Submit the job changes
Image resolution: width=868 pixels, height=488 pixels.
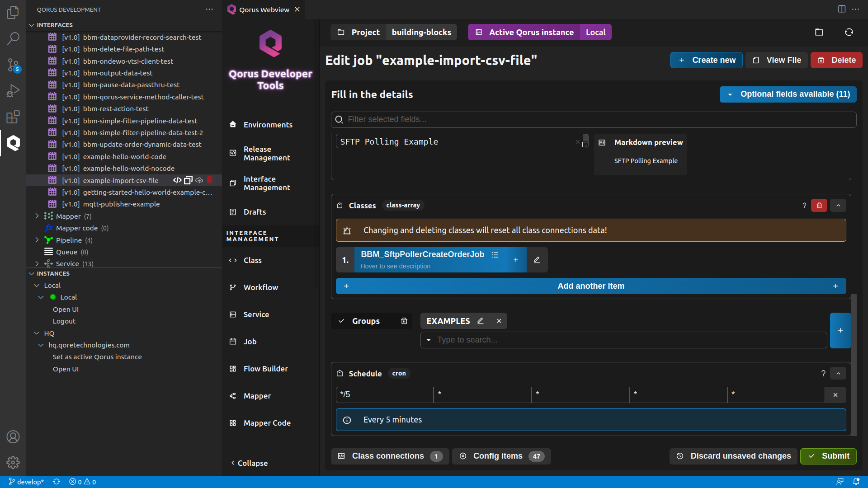[x=828, y=456]
